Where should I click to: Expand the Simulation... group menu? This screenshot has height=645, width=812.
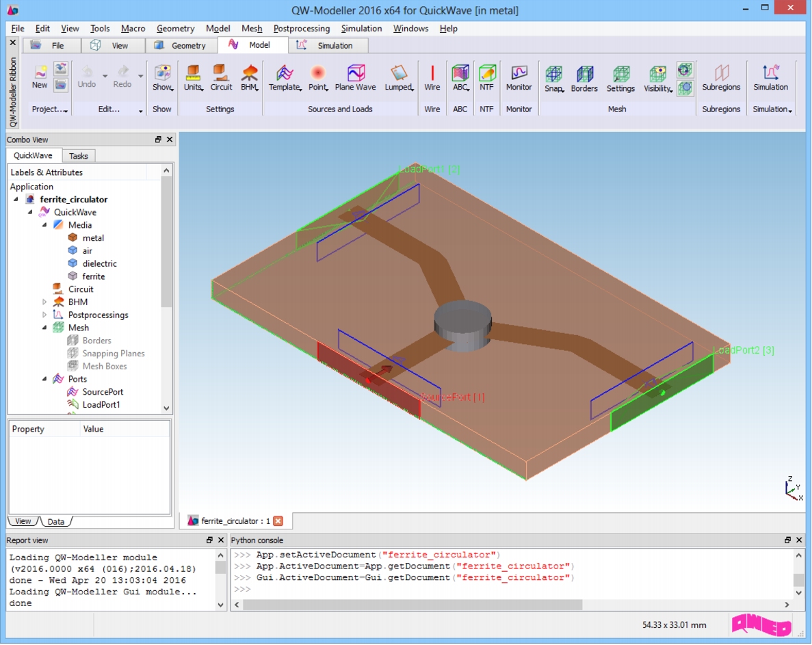(x=772, y=109)
